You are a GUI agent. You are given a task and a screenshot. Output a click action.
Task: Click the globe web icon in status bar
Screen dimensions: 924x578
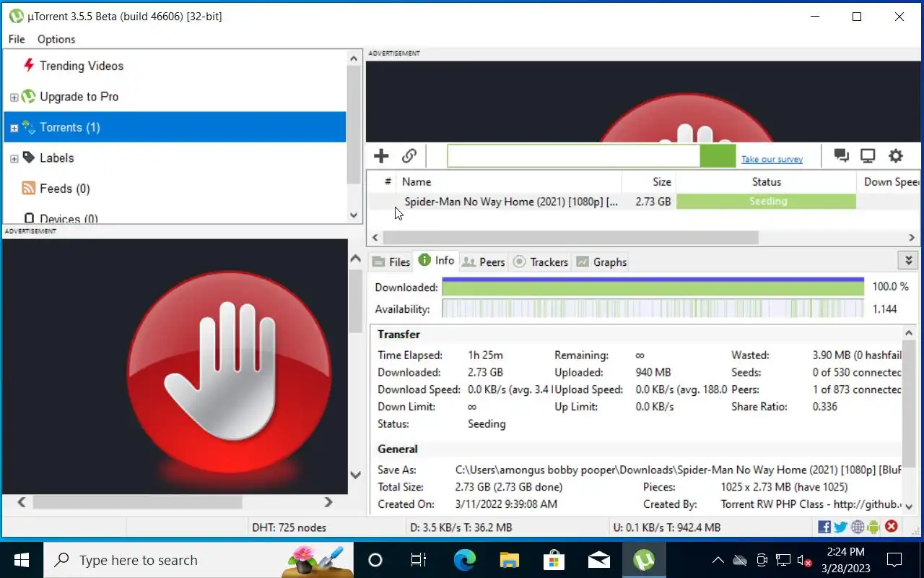[858, 527]
